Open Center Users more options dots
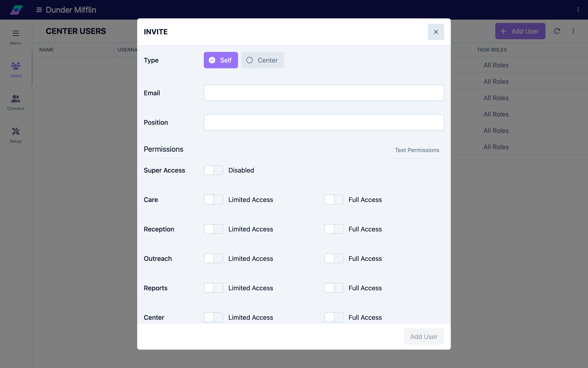 coord(573,31)
